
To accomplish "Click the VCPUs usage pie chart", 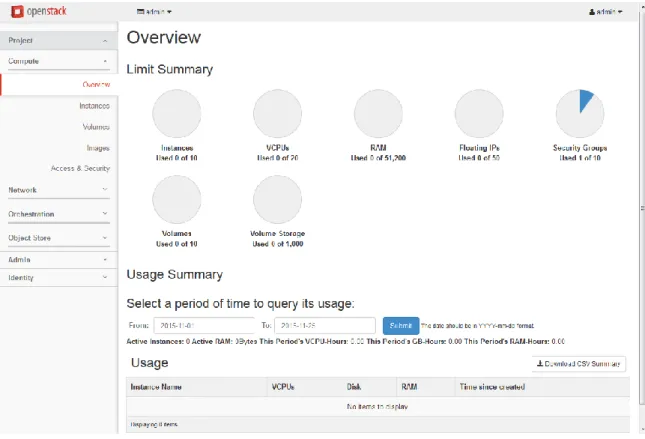I will [x=278, y=114].
